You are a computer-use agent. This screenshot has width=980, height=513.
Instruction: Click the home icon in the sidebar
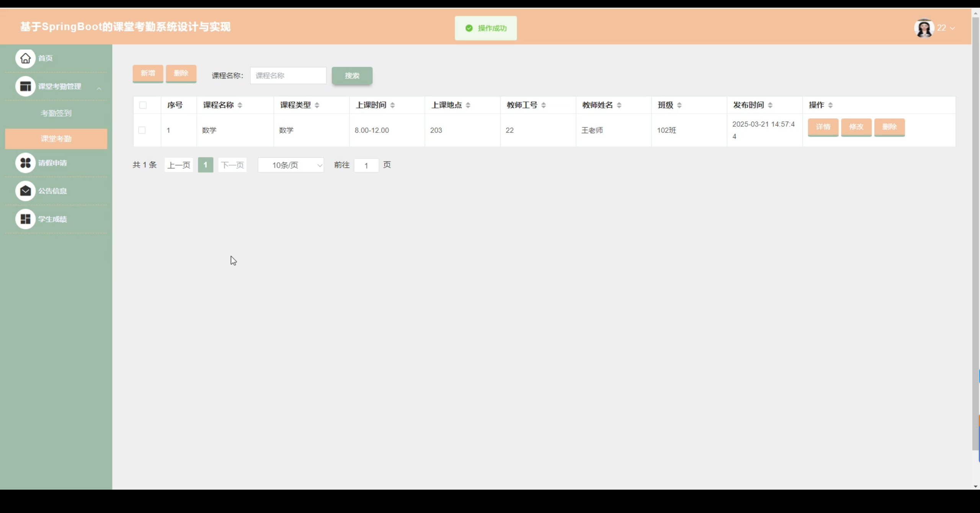point(25,58)
